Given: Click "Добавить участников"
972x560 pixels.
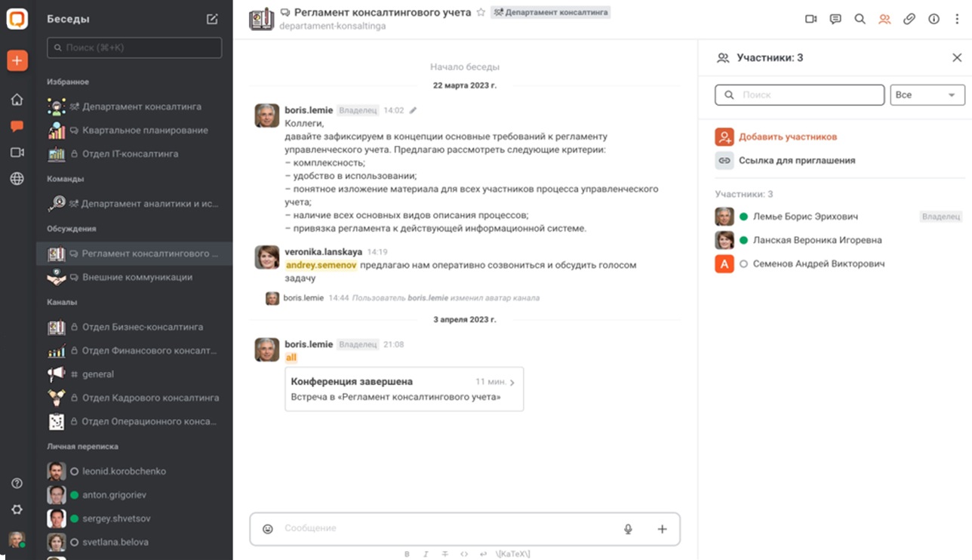Looking at the screenshot, I should click(787, 137).
